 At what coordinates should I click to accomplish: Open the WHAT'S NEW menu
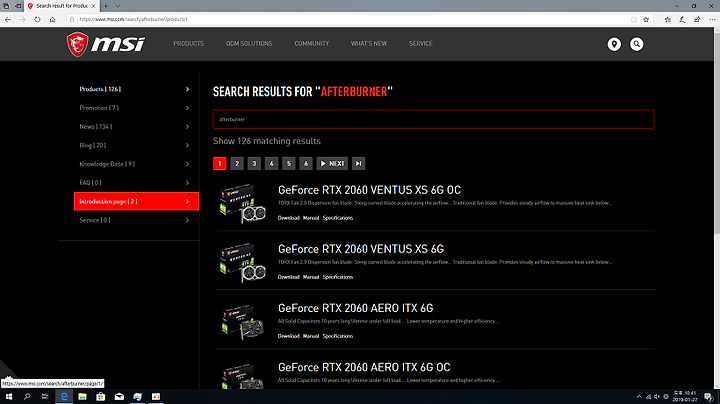pos(369,44)
